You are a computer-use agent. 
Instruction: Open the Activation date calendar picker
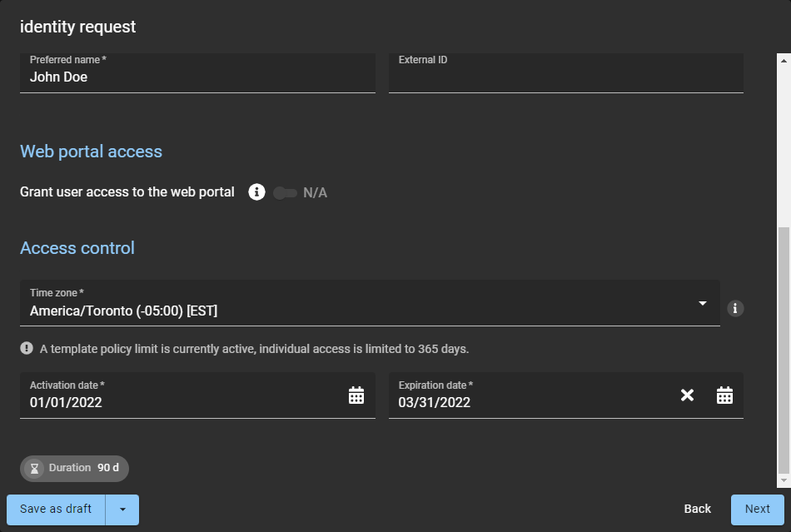click(356, 395)
